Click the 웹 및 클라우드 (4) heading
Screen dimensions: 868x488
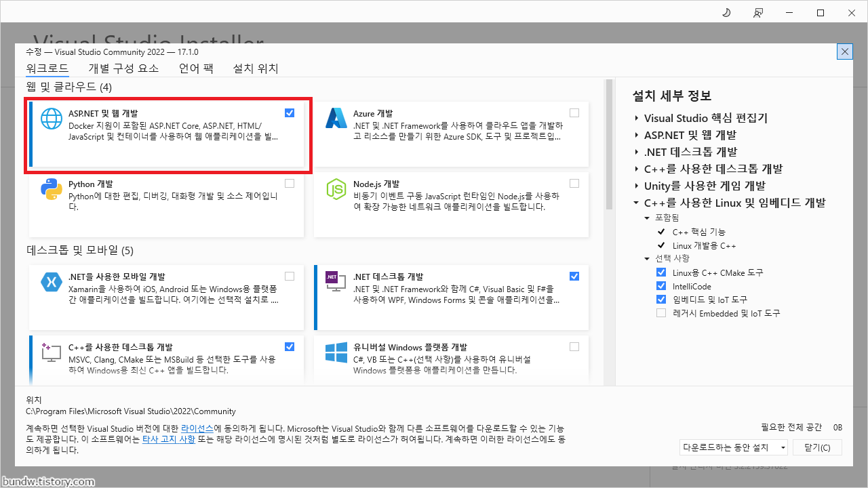pyautogui.click(x=69, y=87)
